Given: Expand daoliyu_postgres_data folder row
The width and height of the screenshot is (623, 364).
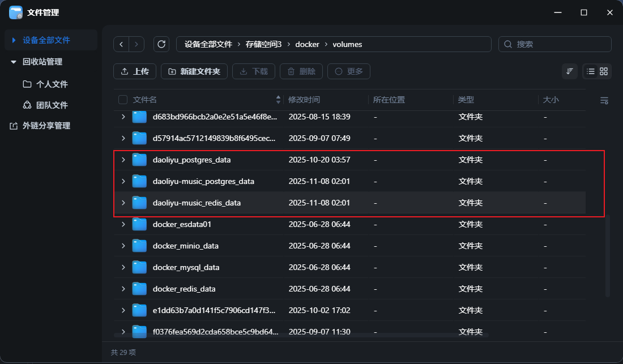Looking at the screenshot, I should (x=123, y=160).
